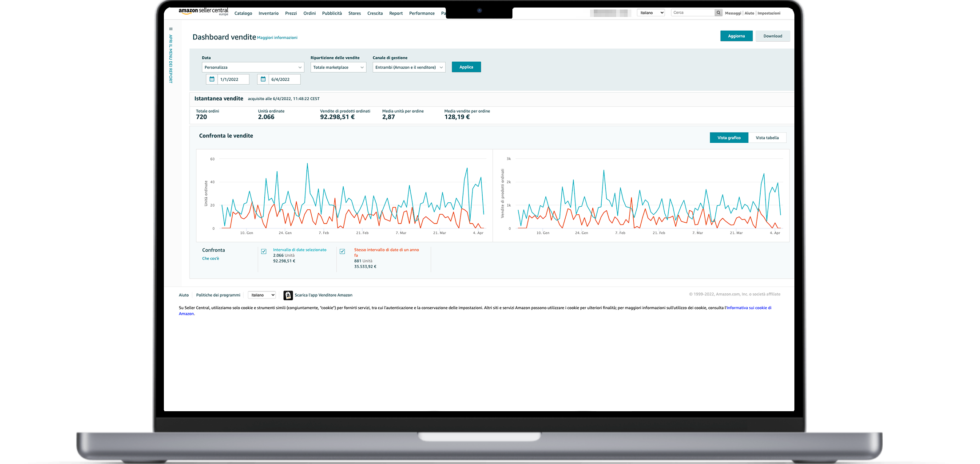Open Impostazioni in the top bar
The height and width of the screenshot is (464, 980).
click(769, 13)
